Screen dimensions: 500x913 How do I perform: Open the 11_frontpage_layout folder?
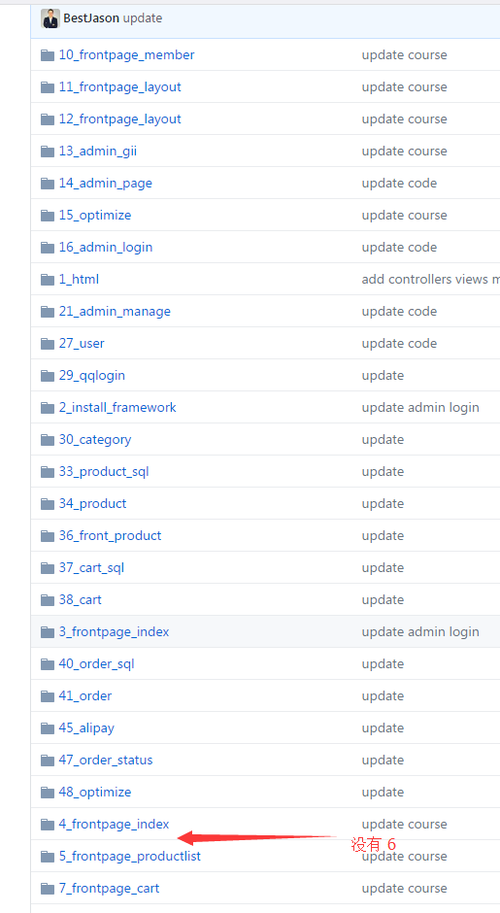pyautogui.click(x=120, y=87)
